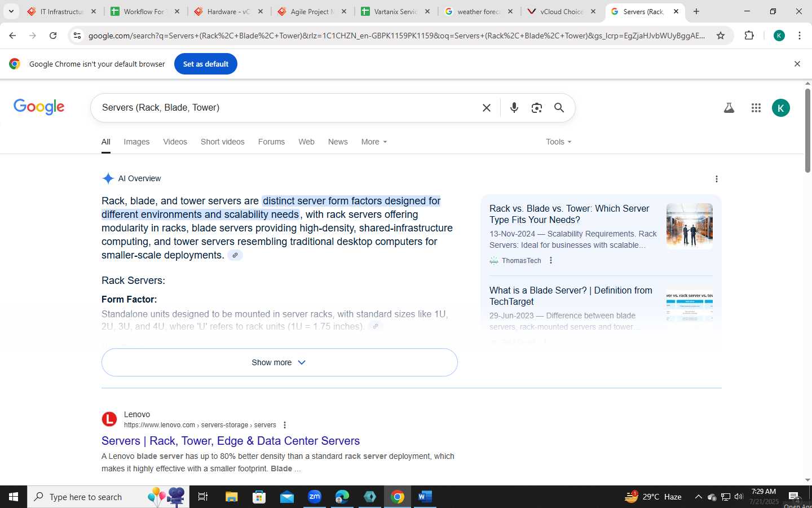Viewport: 812px width, 508px height.
Task: Open the Extensions puzzle icon
Action: pyautogui.click(x=749, y=36)
